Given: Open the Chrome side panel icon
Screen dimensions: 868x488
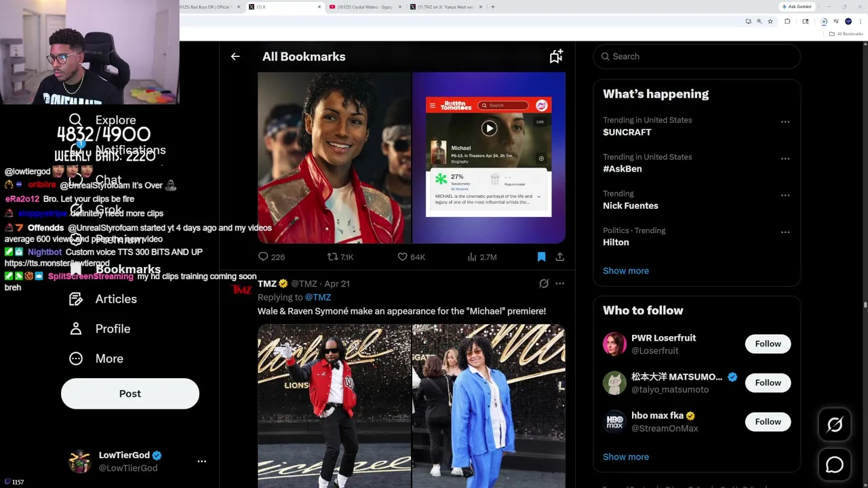Looking at the screenshot, I should 806,21.
